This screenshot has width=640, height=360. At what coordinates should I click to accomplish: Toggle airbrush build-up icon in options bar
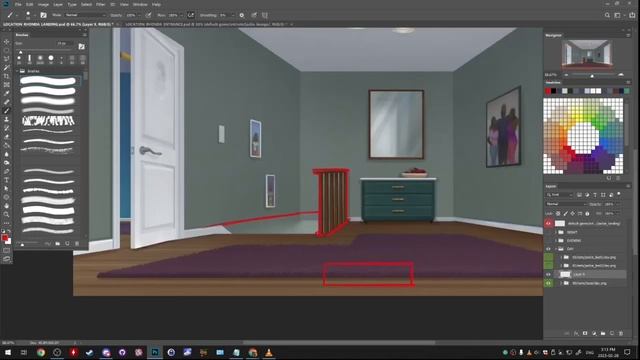coord(191,15)
